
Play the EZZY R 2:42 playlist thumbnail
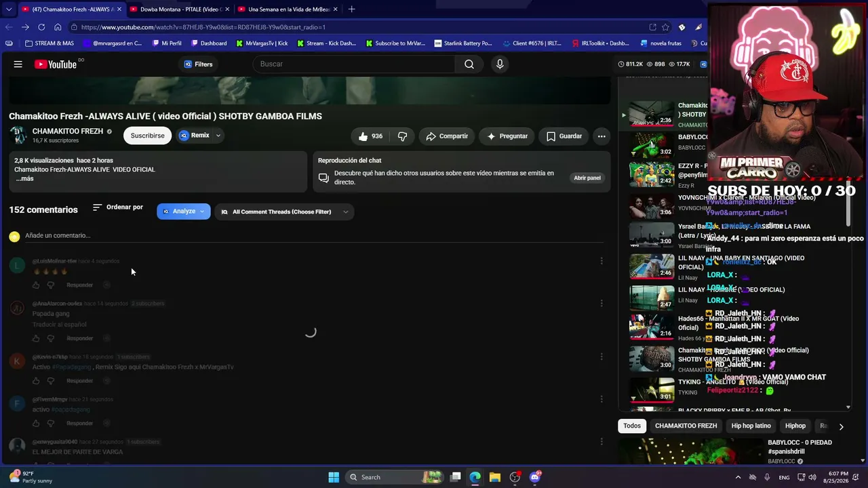click(652, 175)
